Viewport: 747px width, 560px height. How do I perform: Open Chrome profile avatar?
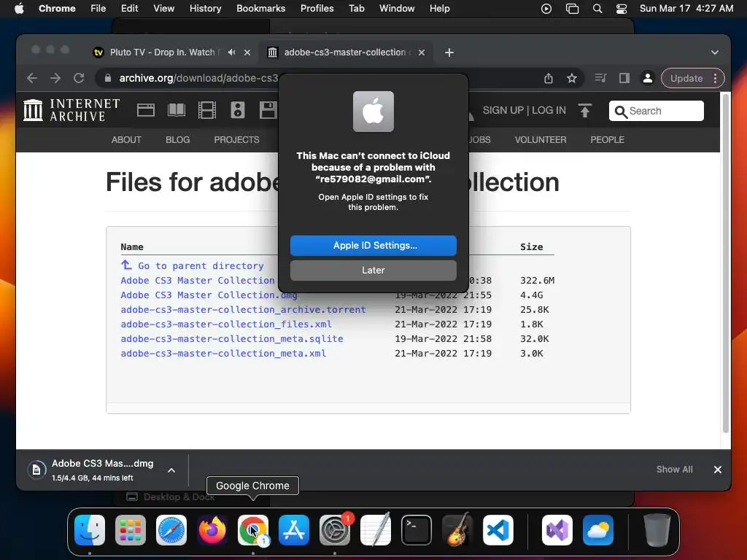pyautogui.click(x=648, y=78)
